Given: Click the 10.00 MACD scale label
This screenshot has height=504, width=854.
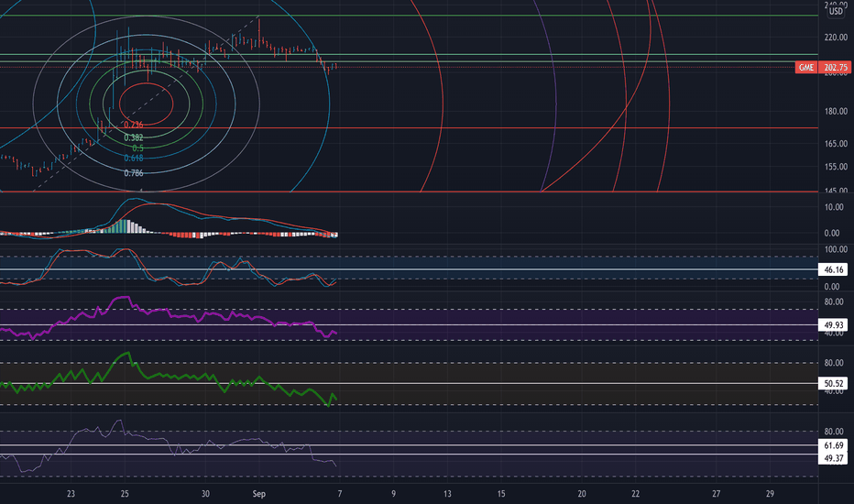Looking at the screenshot, I should click(x=834, y=207).
